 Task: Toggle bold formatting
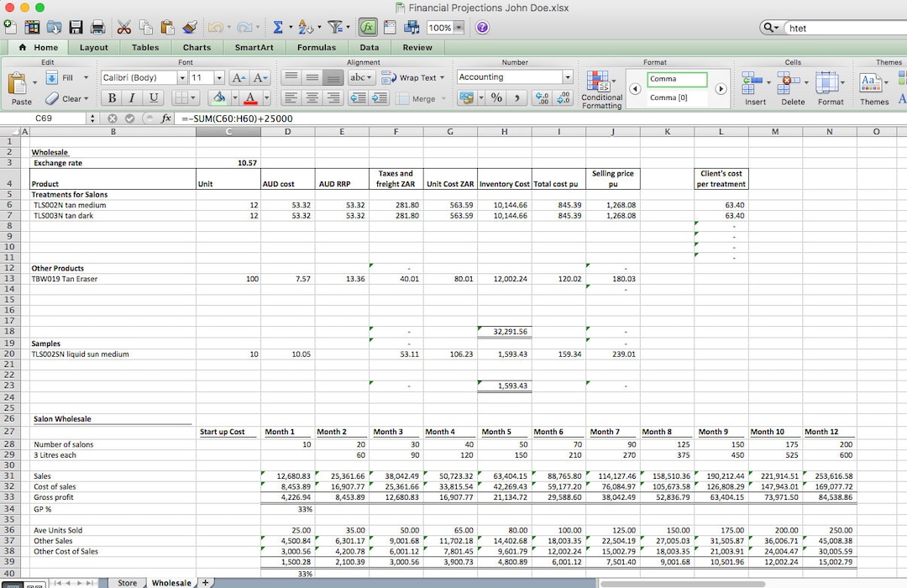(x=111, y=97)
